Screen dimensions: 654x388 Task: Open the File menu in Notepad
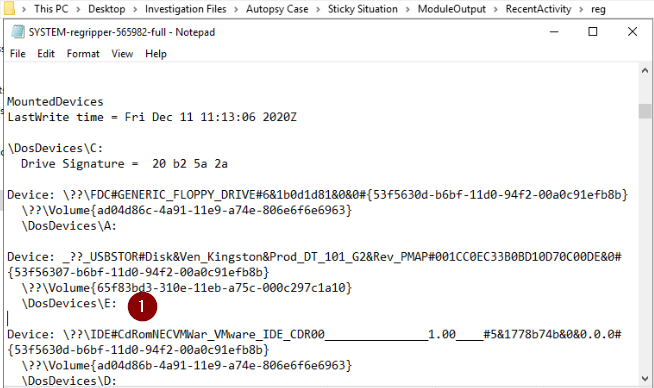click(18, 54)
